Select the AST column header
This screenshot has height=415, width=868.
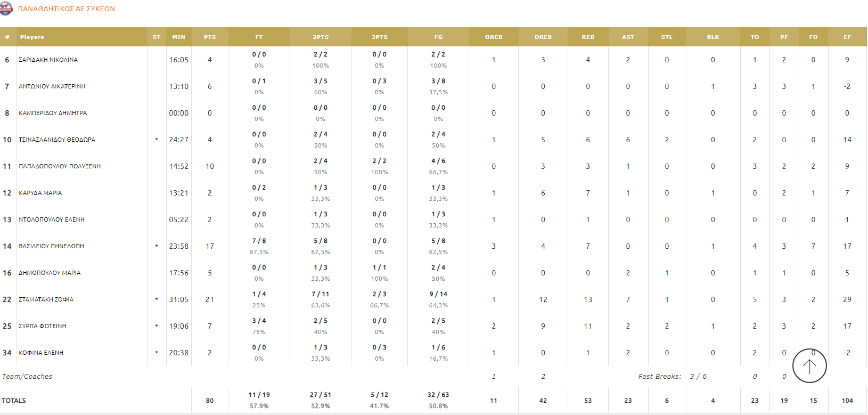click(628, 37)
